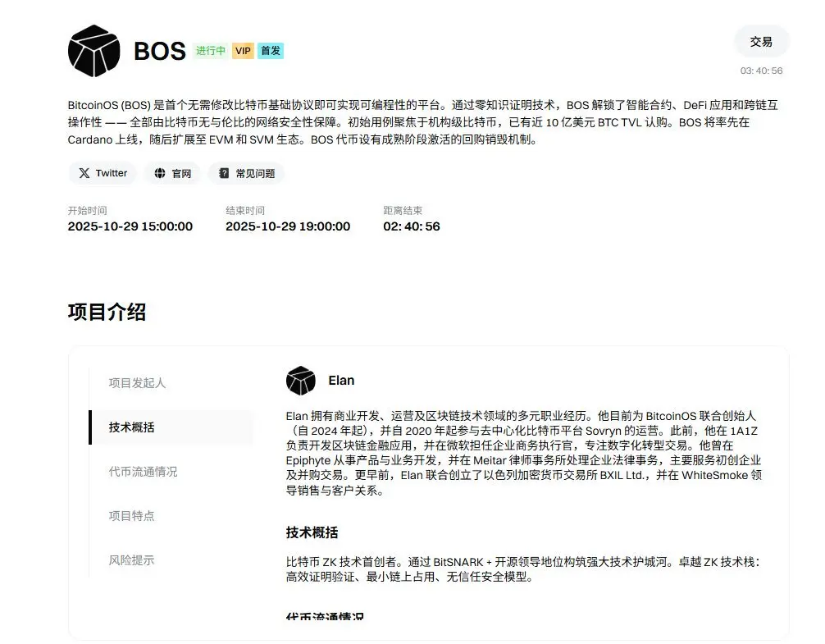Click the BitcoinOS (BOS) description paragraph
The width and height of the screenshot is (825, 644).
coord(423,122)
